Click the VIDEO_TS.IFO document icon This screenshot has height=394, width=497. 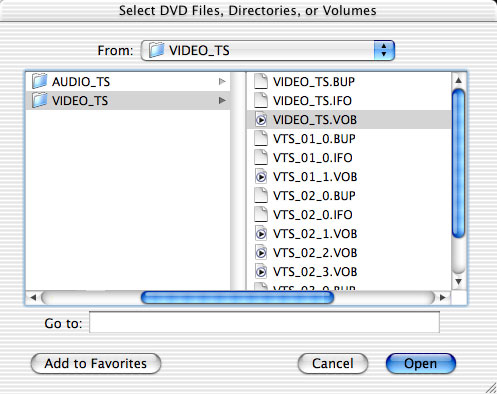point(261,101)
